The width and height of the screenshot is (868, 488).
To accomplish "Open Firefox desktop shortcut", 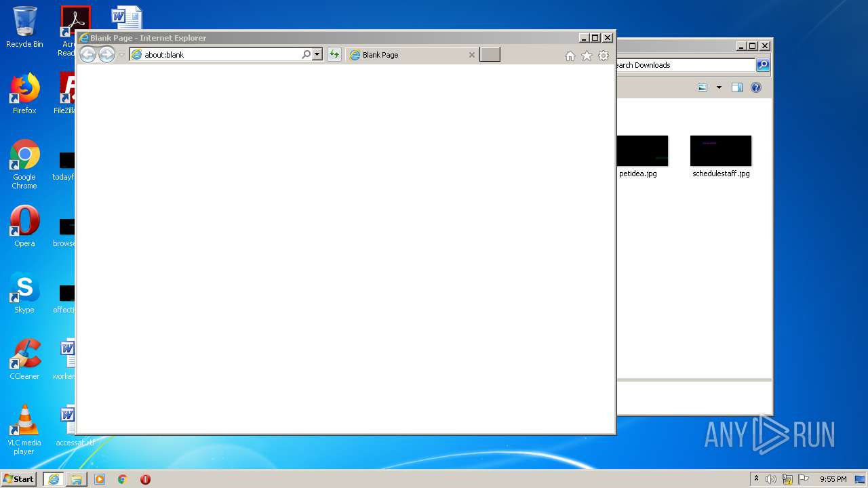I will click(x=24, y=94).
